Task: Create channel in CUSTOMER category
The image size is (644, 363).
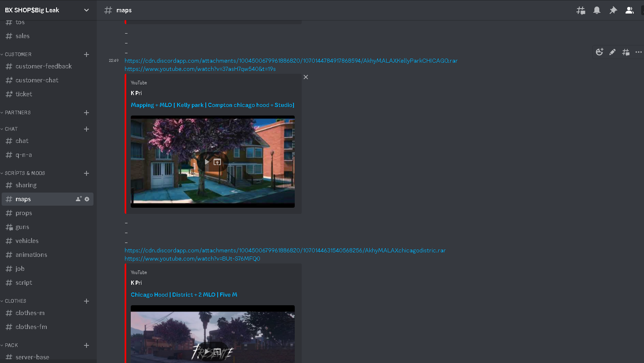Action: (86, 54)
